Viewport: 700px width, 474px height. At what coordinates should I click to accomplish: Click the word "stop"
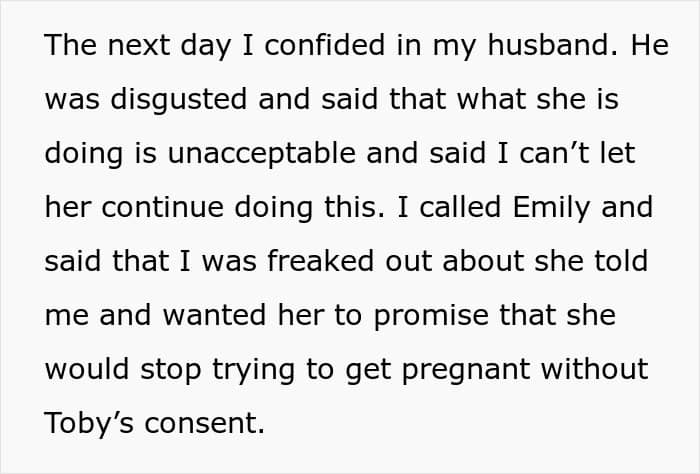click(x=171, y=369)
